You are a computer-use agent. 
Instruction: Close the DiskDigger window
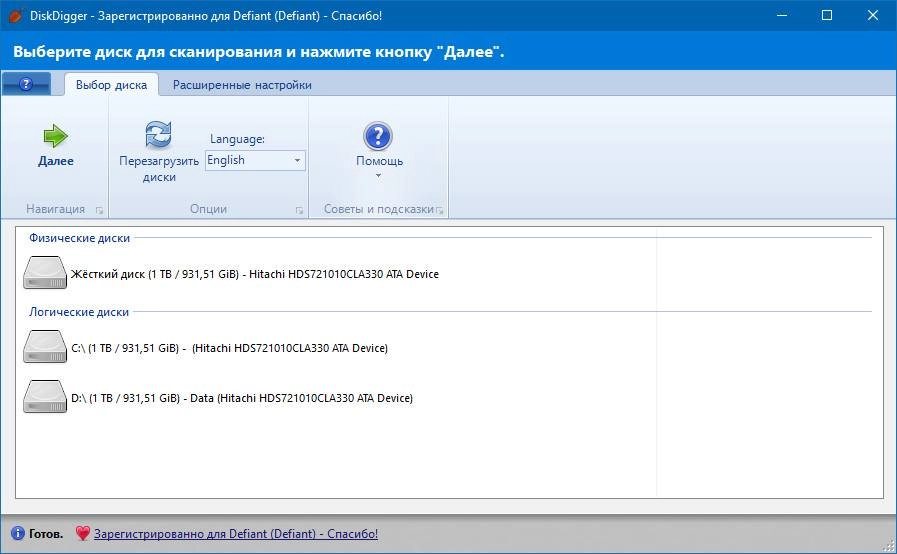pos(872,15)
